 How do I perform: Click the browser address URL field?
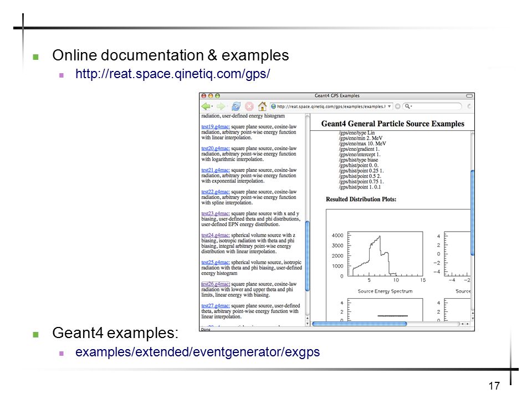[331, 106]
